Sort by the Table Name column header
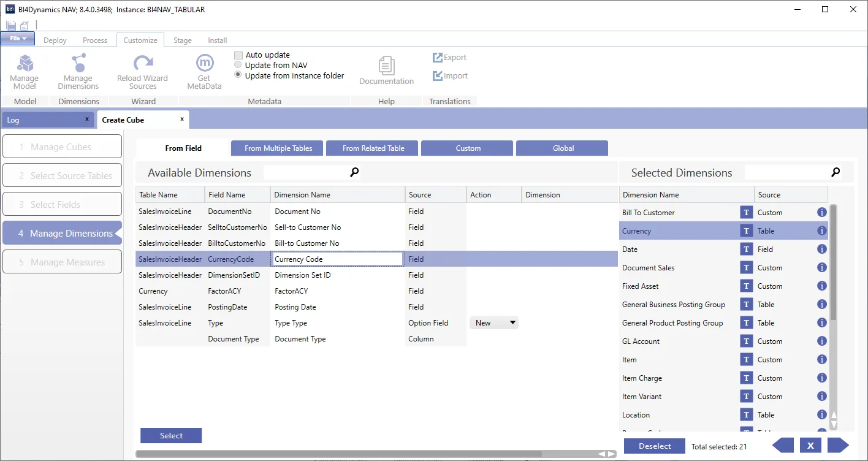868x461 pixels. pyautogui.click(x=170, y=195)
